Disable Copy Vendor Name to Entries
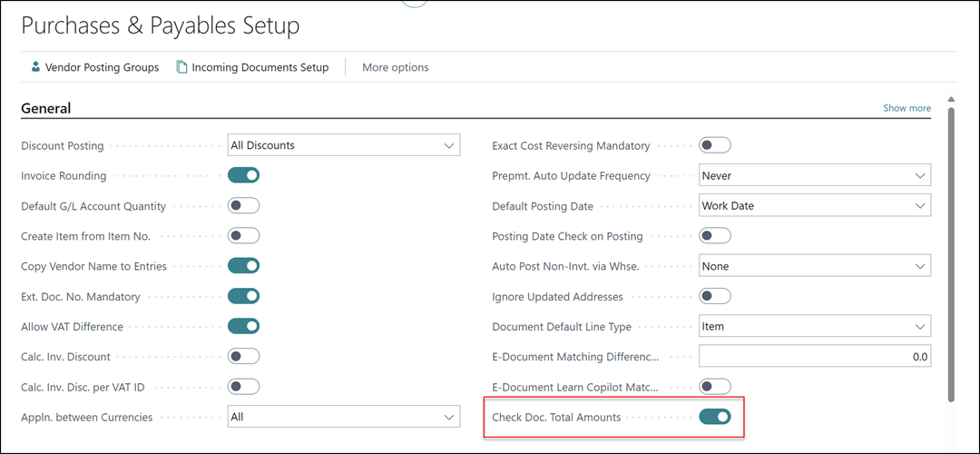This screenshot has width=980, height=454. [x=243, y=266]
